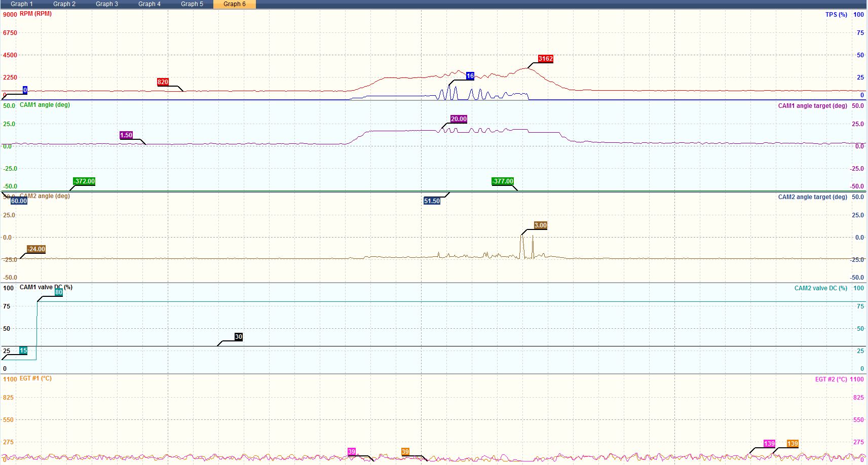Select the purple 1.50 value marker
Screen dimensions: 868x465
[x=126, y=135]
